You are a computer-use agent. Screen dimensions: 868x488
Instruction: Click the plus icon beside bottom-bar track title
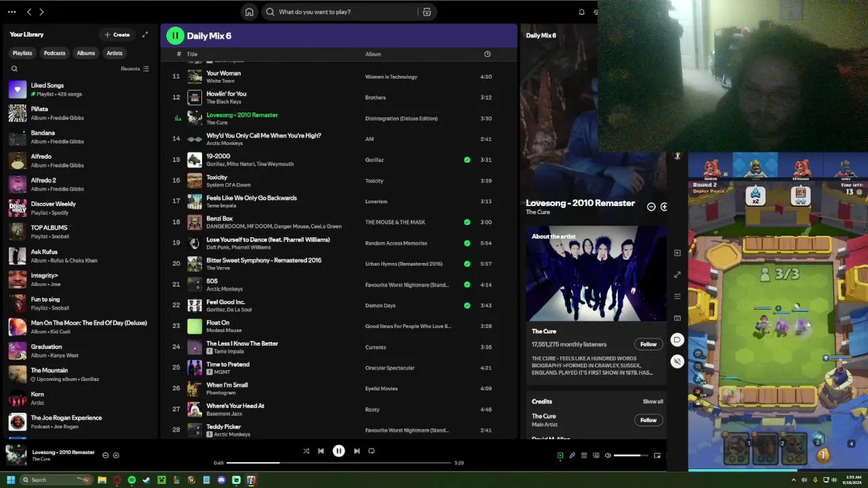(x=116, y=455)
